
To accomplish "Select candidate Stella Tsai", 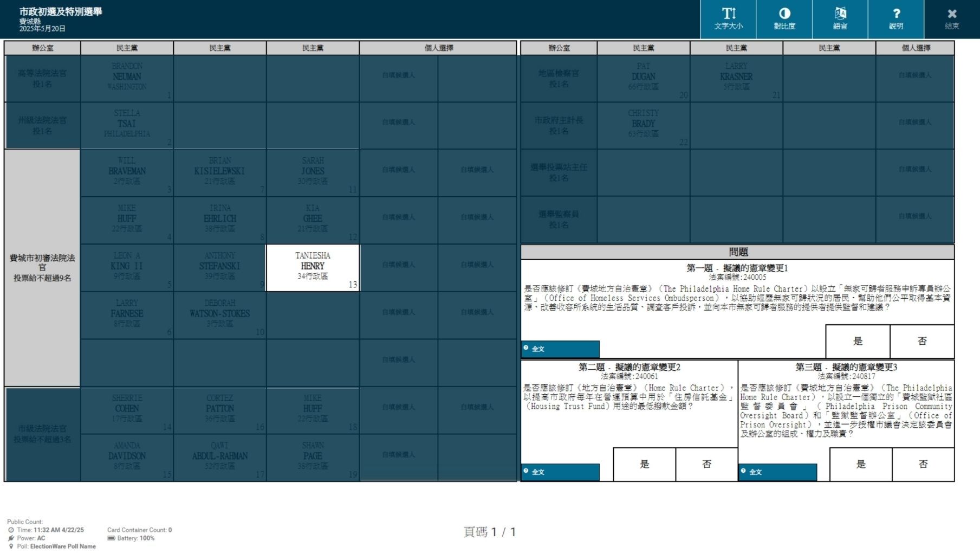I will (127, 125).
